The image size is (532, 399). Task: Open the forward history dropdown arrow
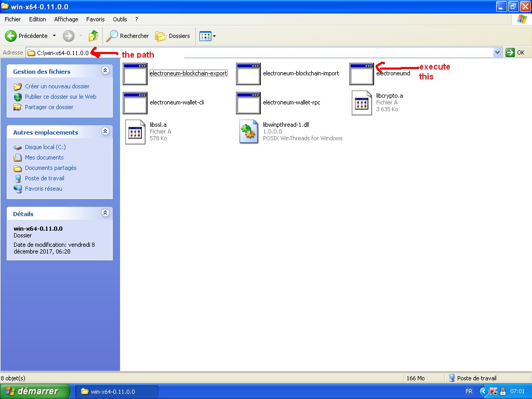coord(81,36)
